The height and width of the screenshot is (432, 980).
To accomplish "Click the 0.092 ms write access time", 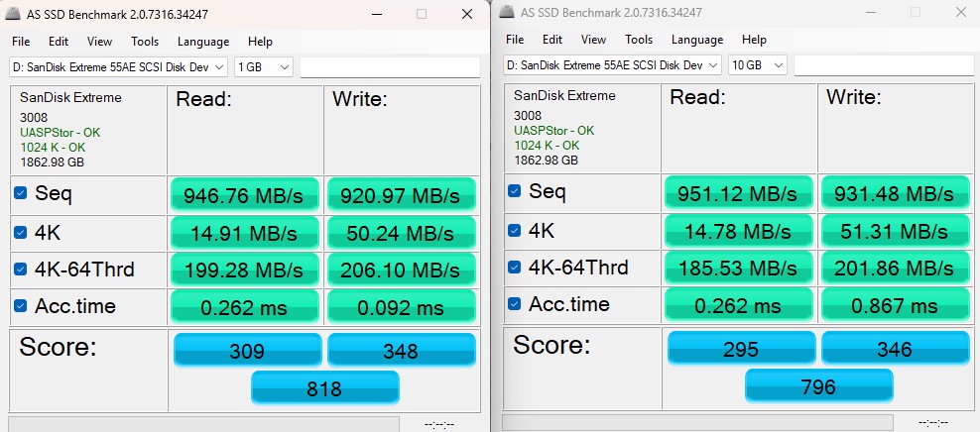I will [402, 307].
